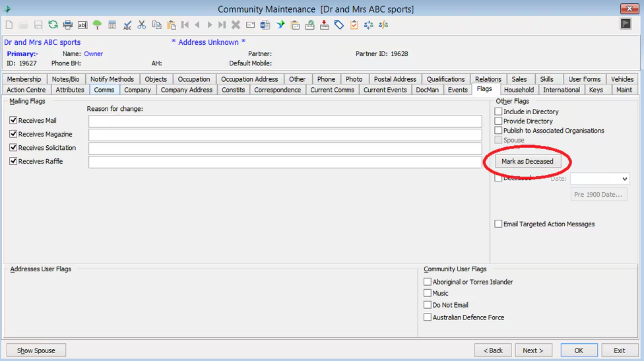This screenshot has height=361, width=644.
Task: Click the Show Spouse button
Action: [36, 350]
